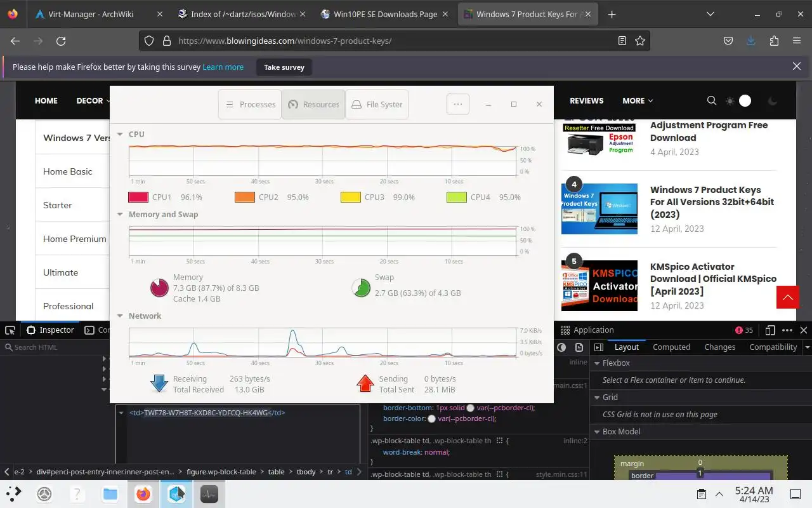
Task: Open the Firefox extensions puzzle icon
Action: click(x=774, y=41)
